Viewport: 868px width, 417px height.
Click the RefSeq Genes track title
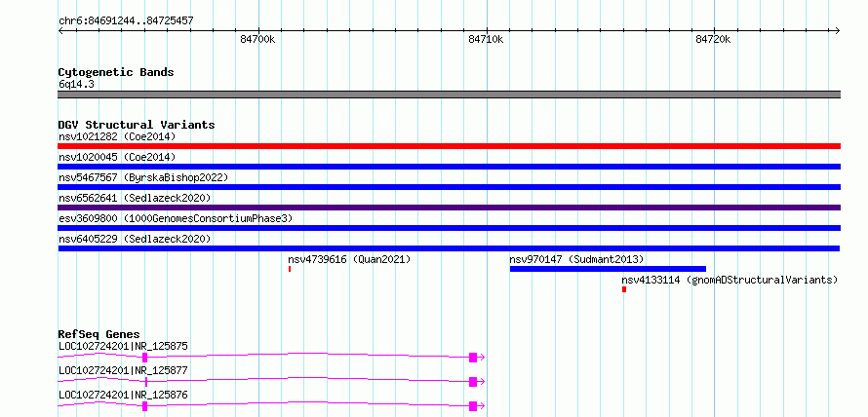pos(99,334)
